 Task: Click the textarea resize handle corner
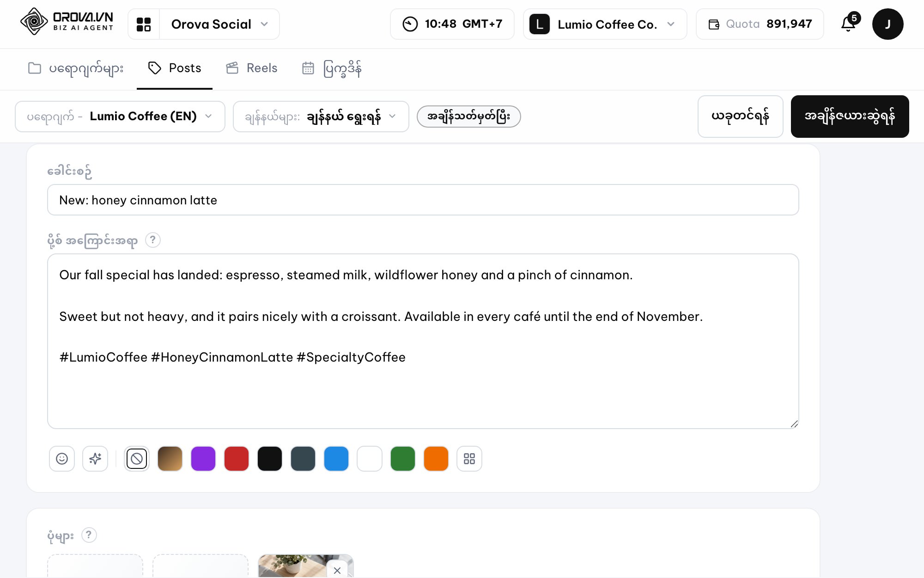tap(794, 424)
